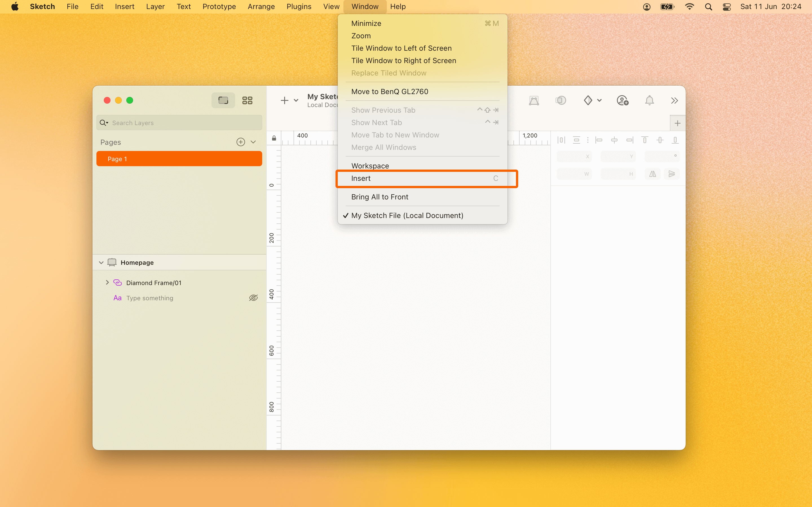
Task: Align the layer to vertical center
Action: pyautogui.click(x=660, y=140)
